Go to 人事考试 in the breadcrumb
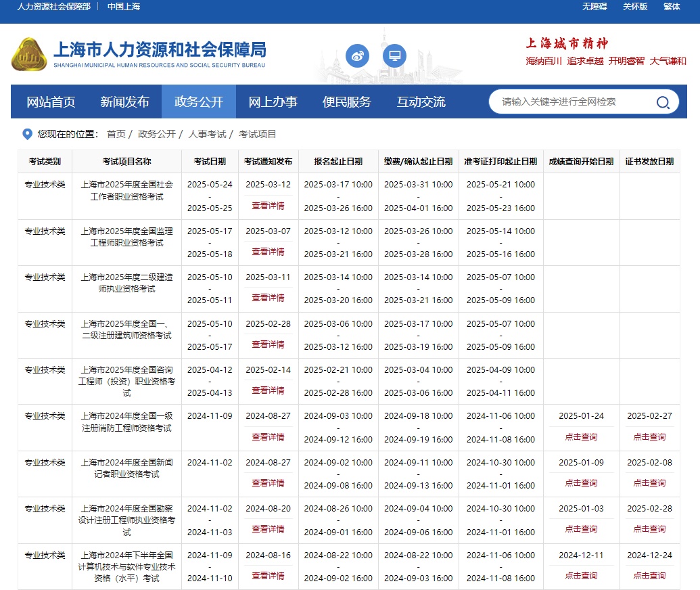 [207, 134]
